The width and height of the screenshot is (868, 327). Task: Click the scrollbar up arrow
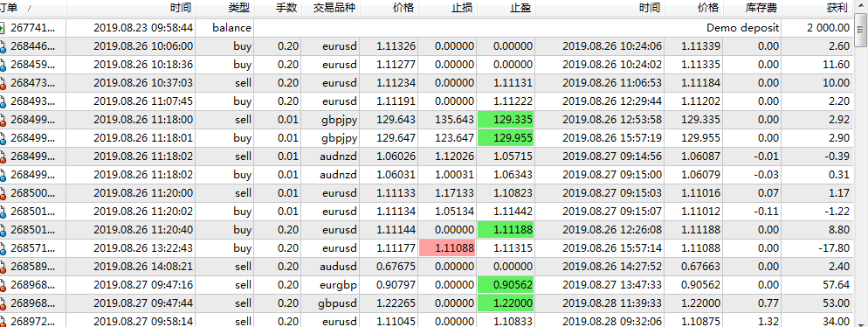[861, 6]
